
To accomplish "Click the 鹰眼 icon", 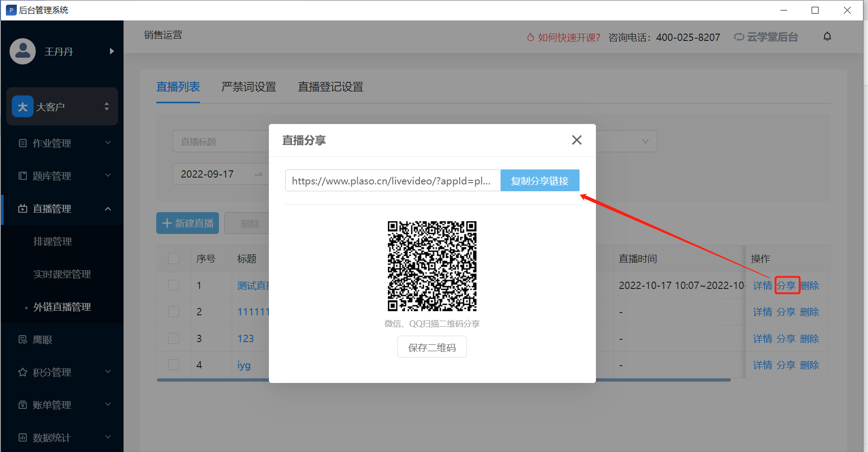I will (x=23, y=339).
